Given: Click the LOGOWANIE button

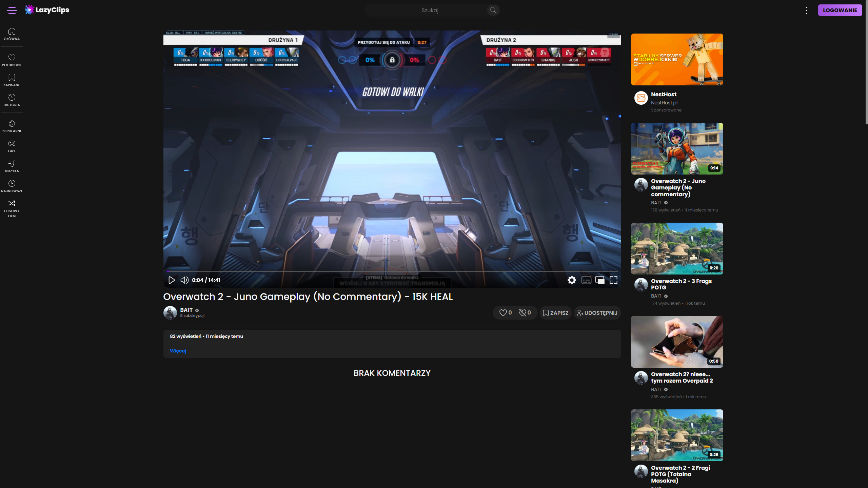Looking at the screenshot, I should coord(840,10).
